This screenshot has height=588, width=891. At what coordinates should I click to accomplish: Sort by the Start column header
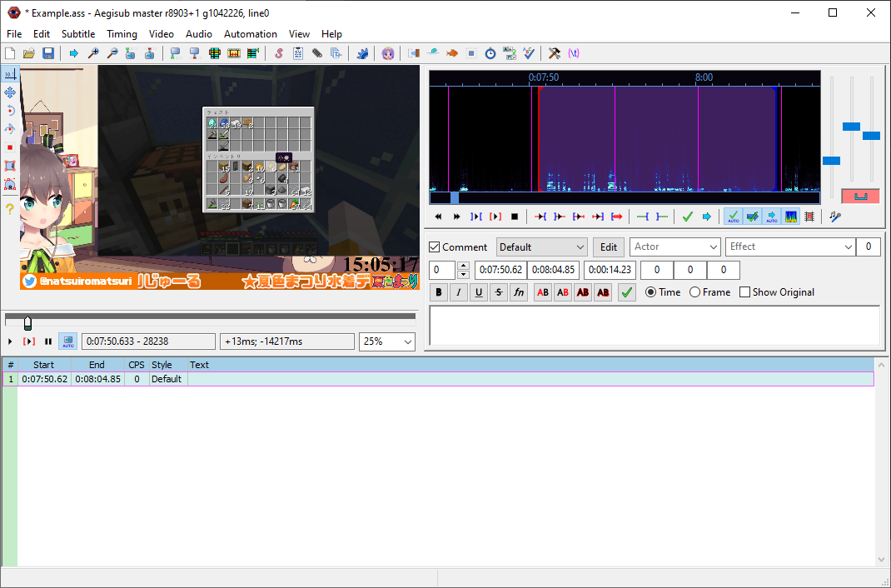click(44, 365)
